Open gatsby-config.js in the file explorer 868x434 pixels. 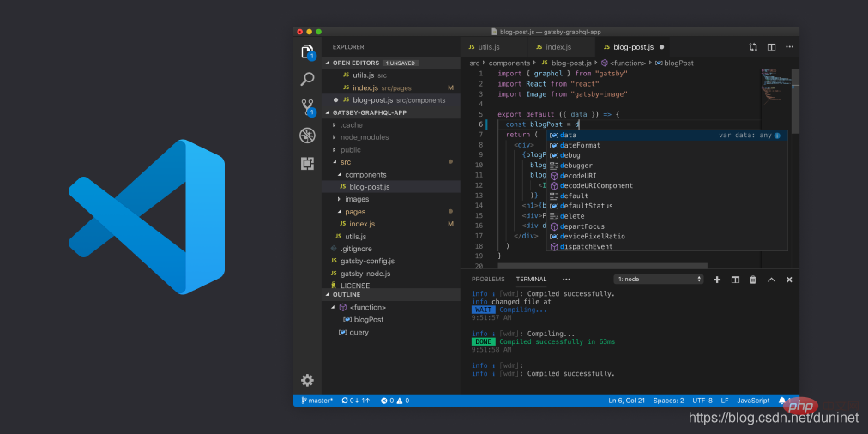(367, 261)
